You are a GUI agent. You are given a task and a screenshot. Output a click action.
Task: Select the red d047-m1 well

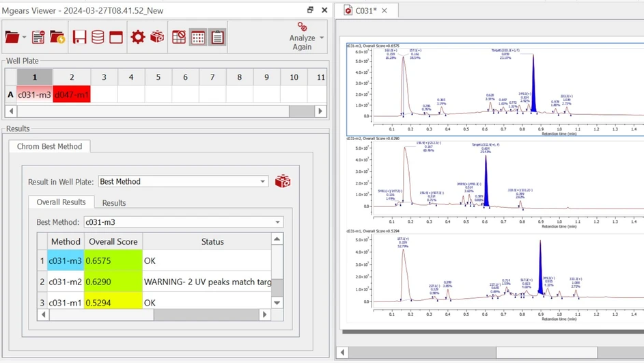(72, 94)
